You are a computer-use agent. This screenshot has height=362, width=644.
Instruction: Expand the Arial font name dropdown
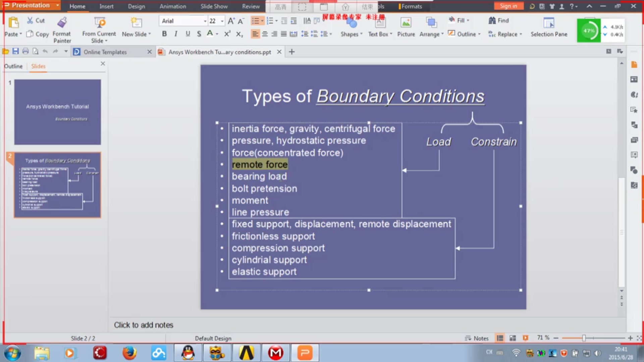[205, 21]
